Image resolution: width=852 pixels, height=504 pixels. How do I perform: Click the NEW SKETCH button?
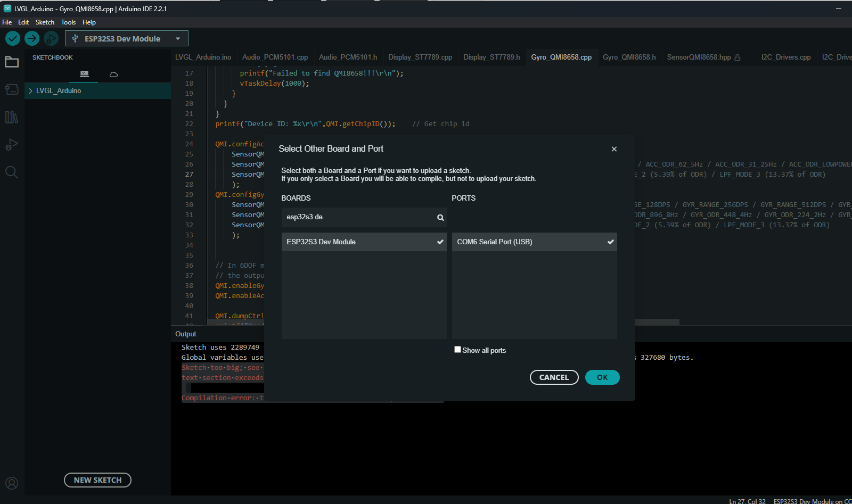tap(98, 480)
